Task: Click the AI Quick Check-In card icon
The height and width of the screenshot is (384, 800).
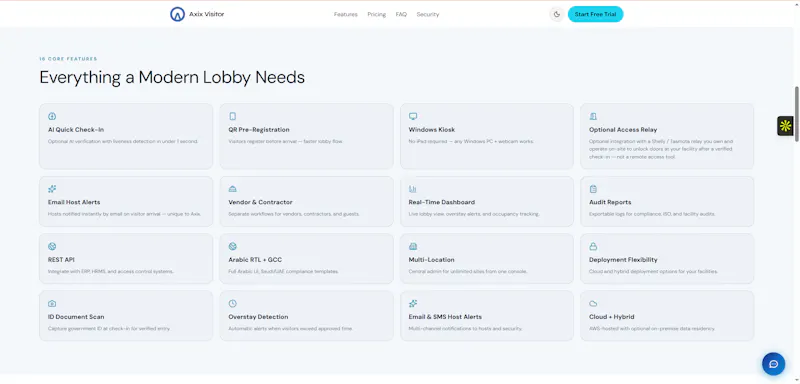Action: click(52, 116)
